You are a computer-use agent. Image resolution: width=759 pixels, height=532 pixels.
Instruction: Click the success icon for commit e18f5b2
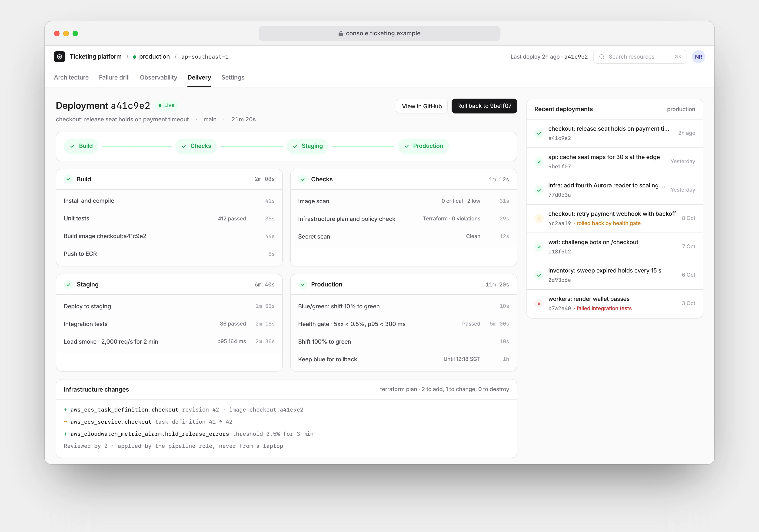tap(539, 247)
